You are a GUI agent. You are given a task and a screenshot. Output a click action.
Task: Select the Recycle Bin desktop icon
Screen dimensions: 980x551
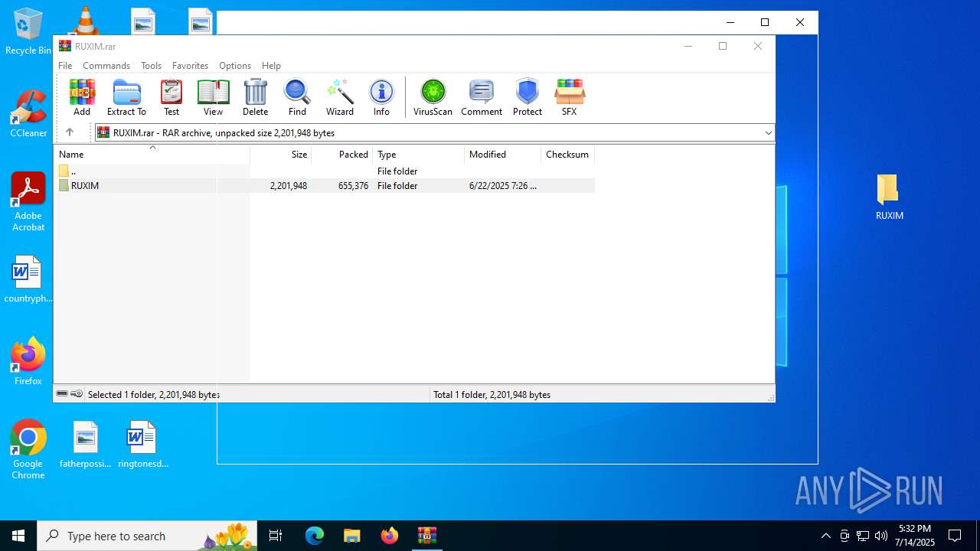click(x=28, y=32)
